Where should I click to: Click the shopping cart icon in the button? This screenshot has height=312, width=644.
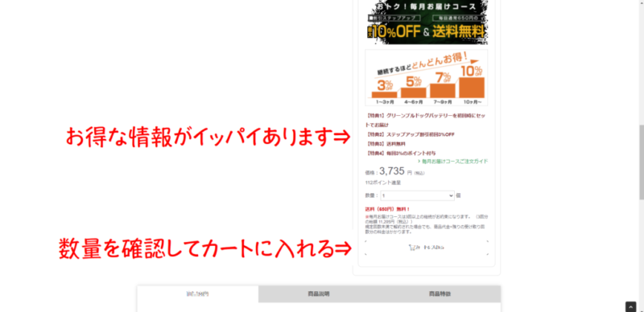click(x=412, y=248)
